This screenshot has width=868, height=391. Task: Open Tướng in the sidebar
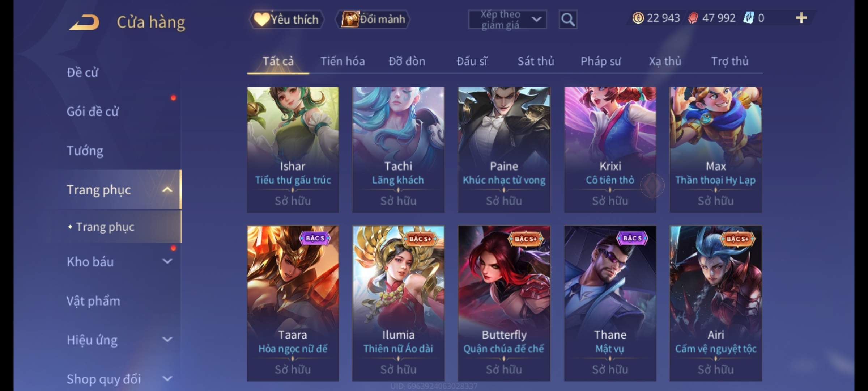coord(85,150)
